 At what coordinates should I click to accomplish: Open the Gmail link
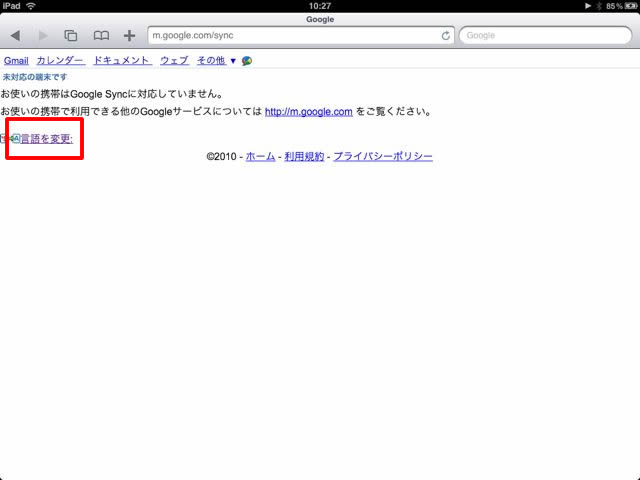coord(16,61)
